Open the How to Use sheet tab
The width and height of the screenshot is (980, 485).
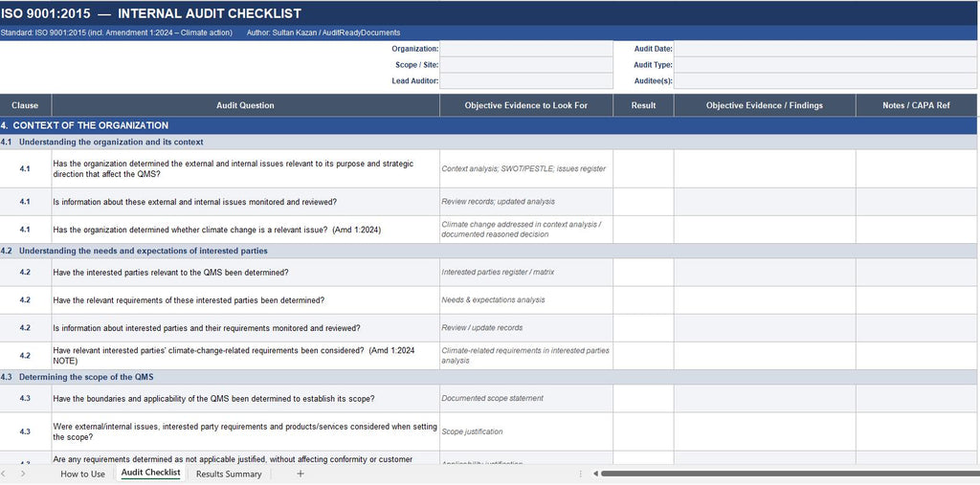pyautogui.click(x=82, y=474)
